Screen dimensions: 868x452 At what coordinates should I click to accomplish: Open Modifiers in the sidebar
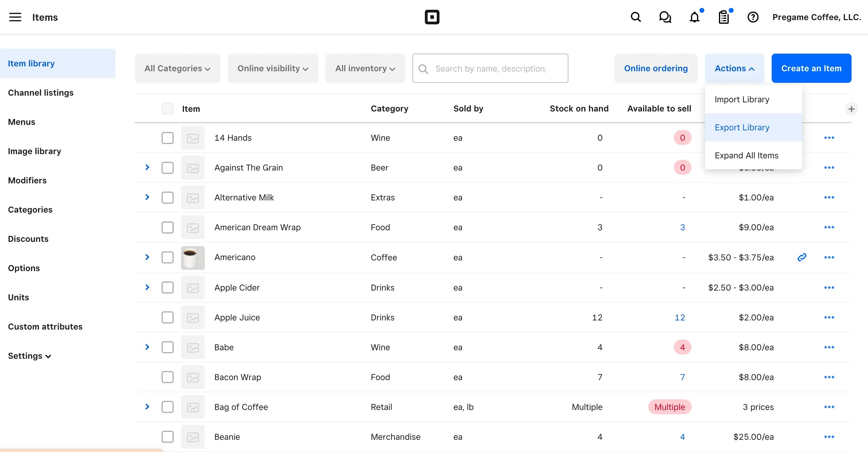tap(27, 181)
